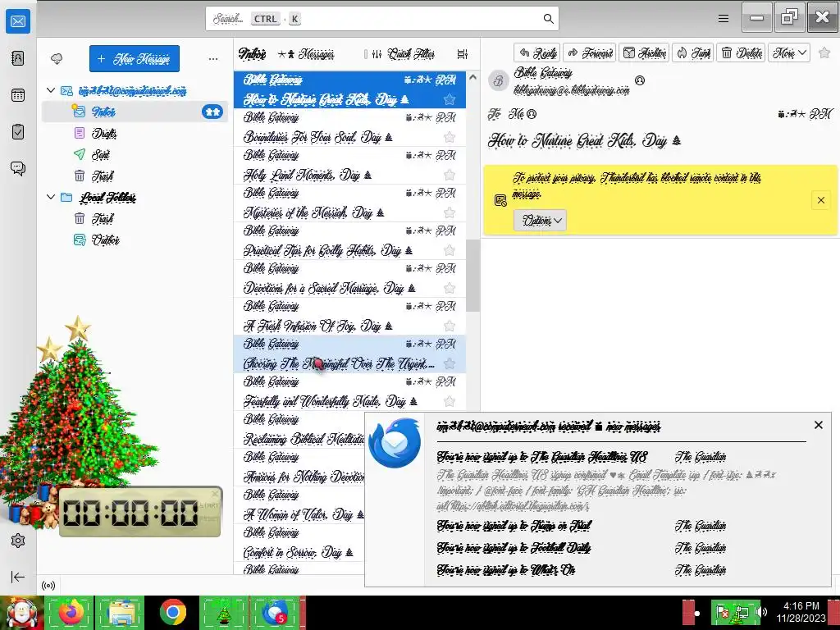The width and height of the screenshot is (840, 630).
Task: Open notification signed up to Trump on Trial
Action: (x=514, y=526)
